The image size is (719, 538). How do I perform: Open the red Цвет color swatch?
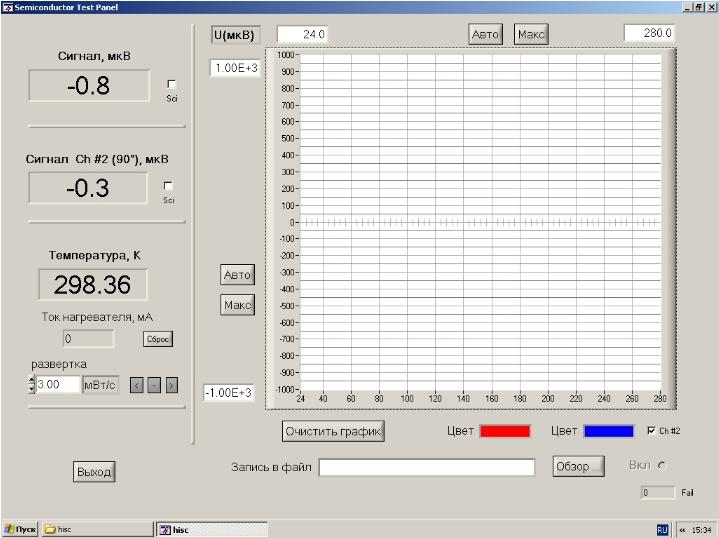(x=505, y=431)
